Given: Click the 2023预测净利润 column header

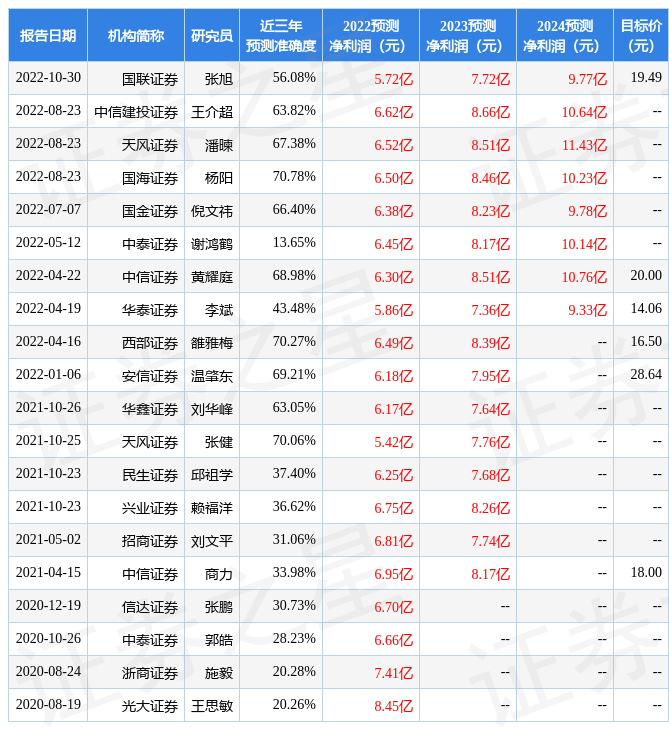Looking at the screenshot, I should click(468, 35).
